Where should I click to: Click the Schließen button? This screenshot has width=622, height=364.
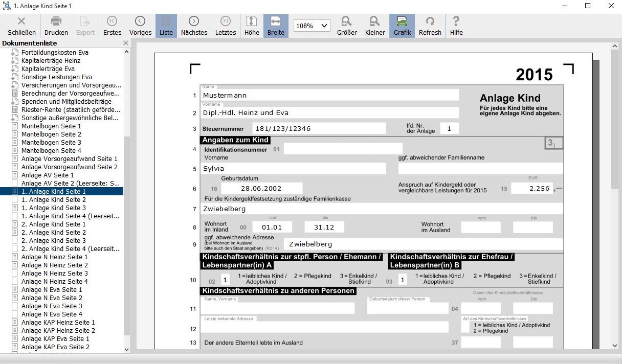(x=21, y=26)
